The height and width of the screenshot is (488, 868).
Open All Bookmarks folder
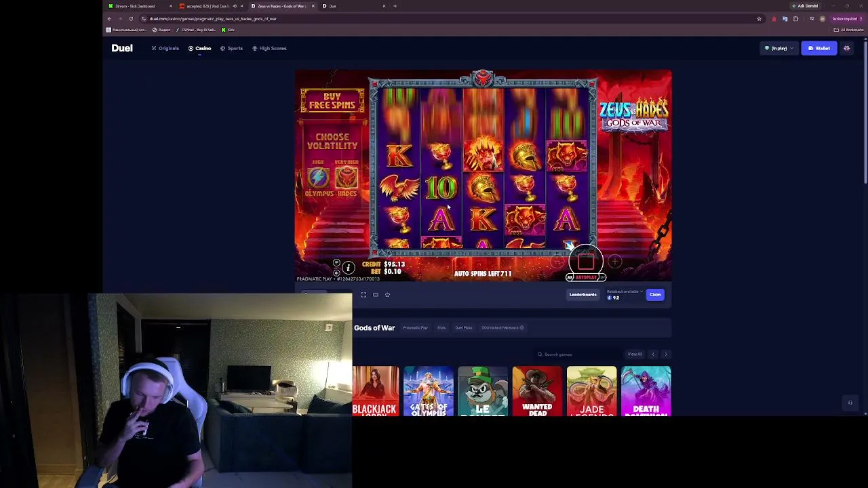tap(849, 30)
